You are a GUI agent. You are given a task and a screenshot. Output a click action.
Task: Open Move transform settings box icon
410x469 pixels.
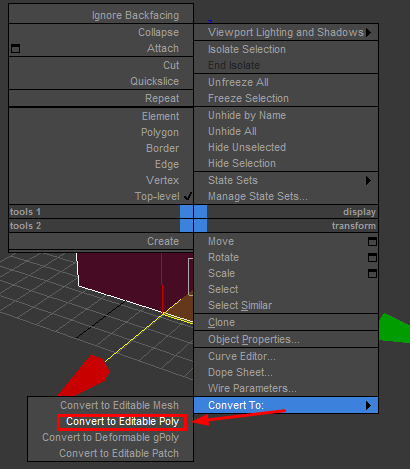[x=372, y=241]
